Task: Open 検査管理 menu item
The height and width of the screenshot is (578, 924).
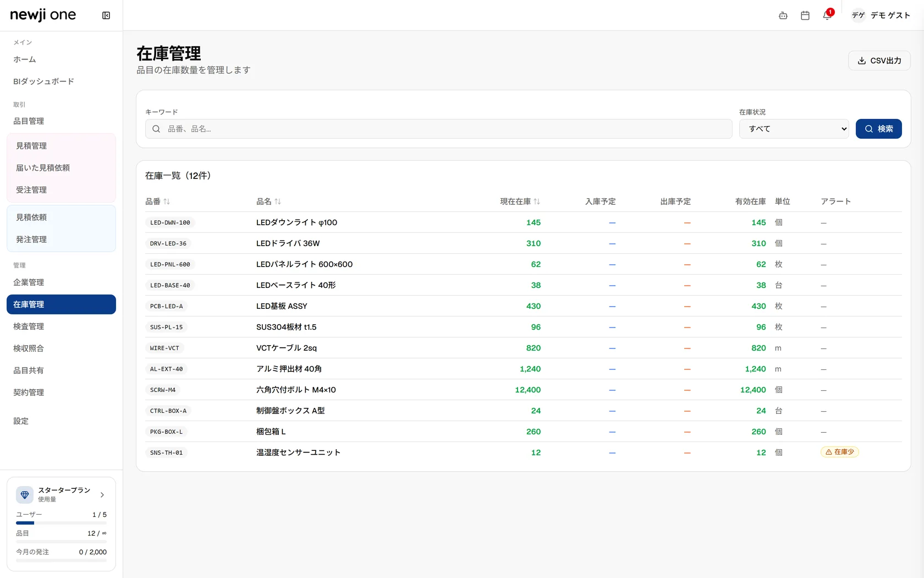Action: [61, 326]
